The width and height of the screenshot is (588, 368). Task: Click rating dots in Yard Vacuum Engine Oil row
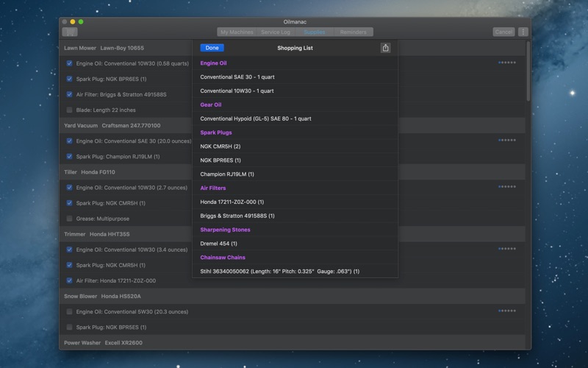[507, 141]
